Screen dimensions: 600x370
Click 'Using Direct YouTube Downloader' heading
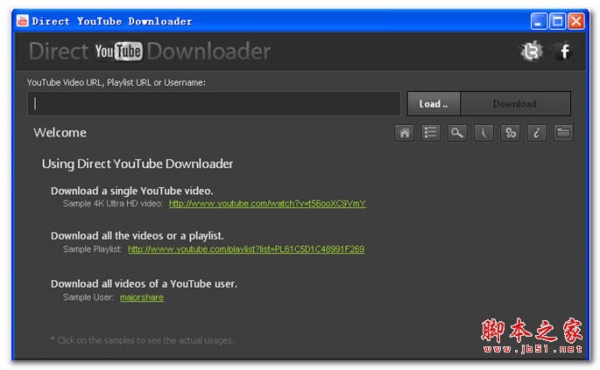(137, 164)
